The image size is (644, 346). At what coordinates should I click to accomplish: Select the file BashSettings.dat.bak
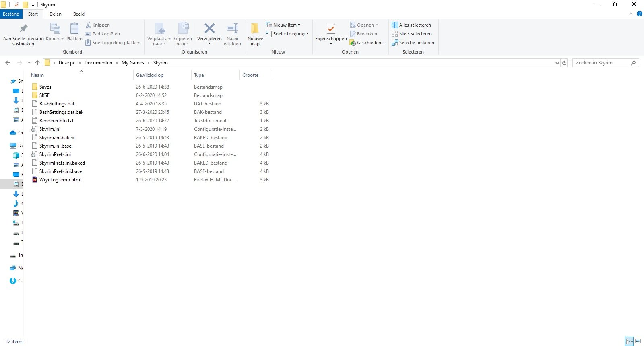click(61, 112)
